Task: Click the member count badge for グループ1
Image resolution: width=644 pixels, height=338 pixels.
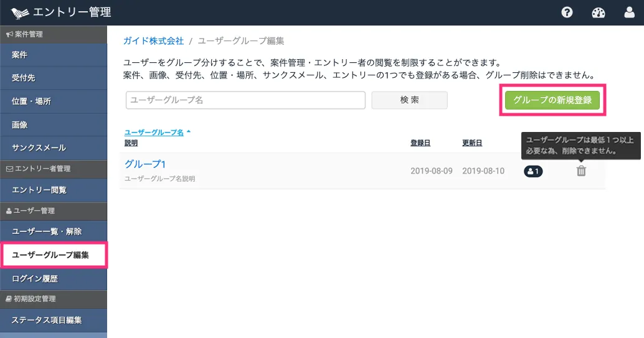Action: click(x=533, y=171)
